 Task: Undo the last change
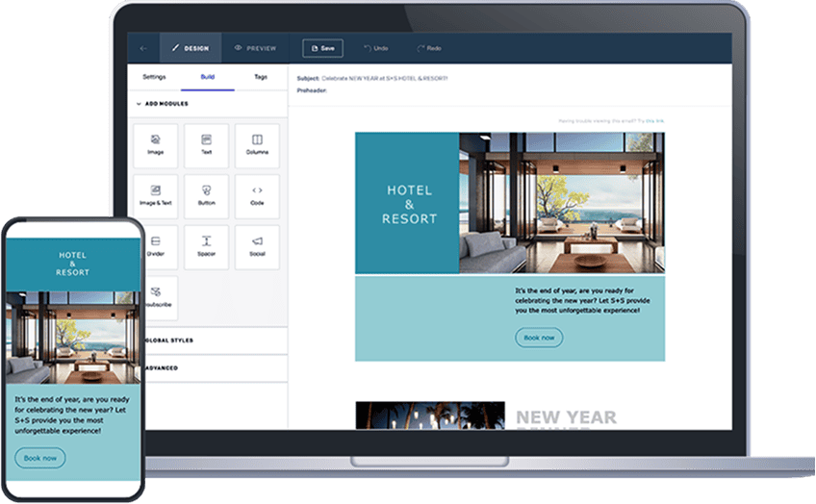pos(376,48)
